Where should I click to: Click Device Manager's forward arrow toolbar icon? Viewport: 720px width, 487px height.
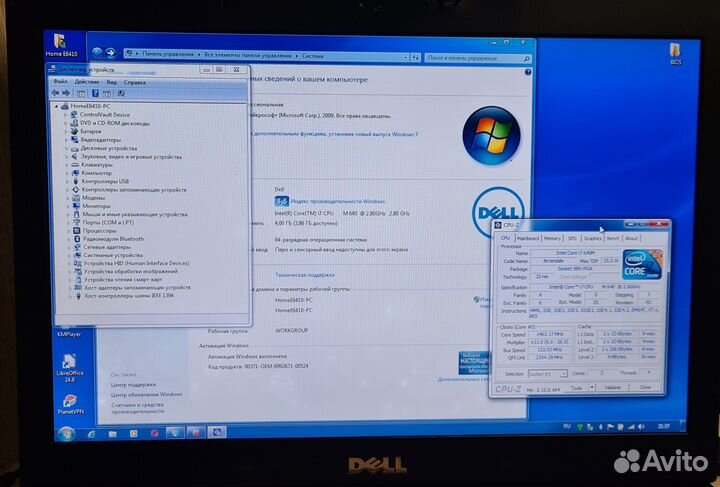66,93
